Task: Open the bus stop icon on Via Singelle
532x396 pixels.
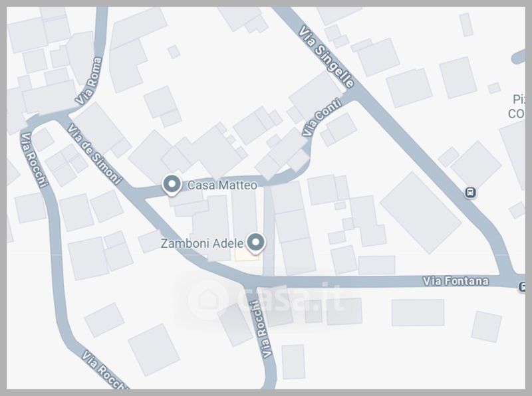Action: 470,193
